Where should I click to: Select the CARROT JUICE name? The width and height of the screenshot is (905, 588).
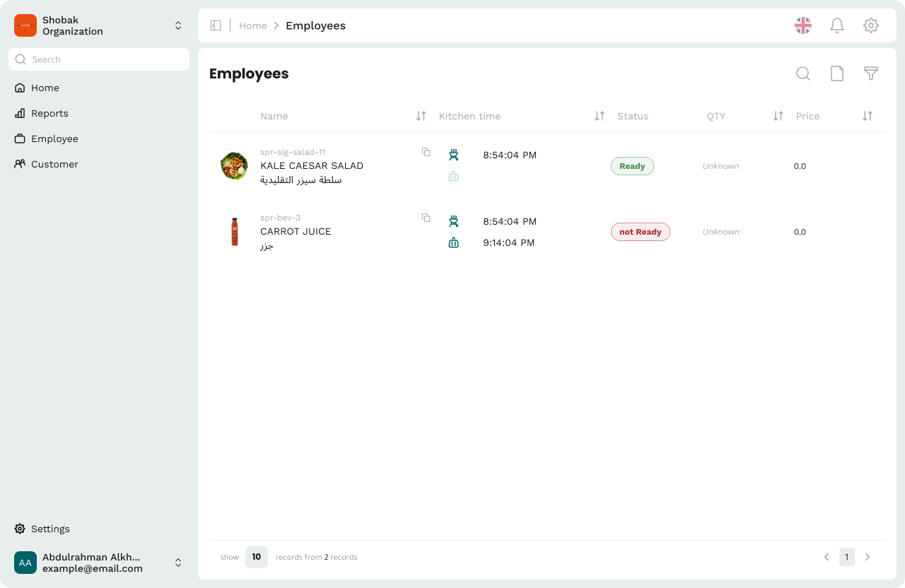[296, 231]
